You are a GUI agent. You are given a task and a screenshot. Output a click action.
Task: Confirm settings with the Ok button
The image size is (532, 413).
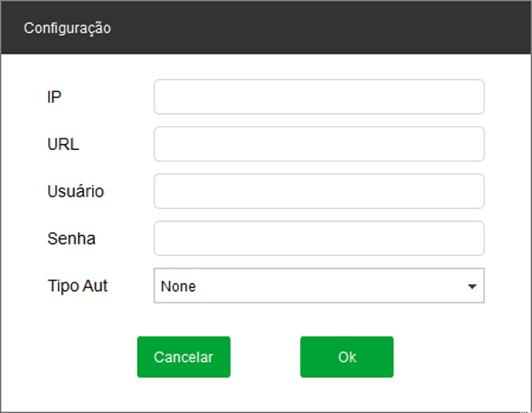tap(347, 357)
